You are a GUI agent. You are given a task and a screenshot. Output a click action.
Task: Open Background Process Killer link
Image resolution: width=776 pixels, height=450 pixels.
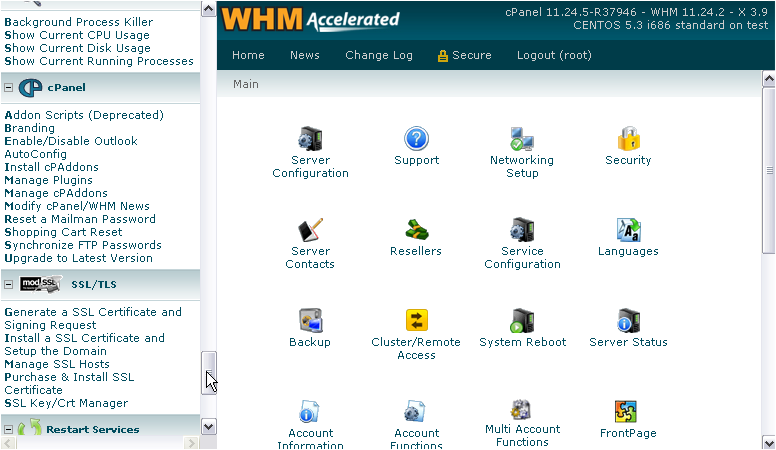[79, 22]
